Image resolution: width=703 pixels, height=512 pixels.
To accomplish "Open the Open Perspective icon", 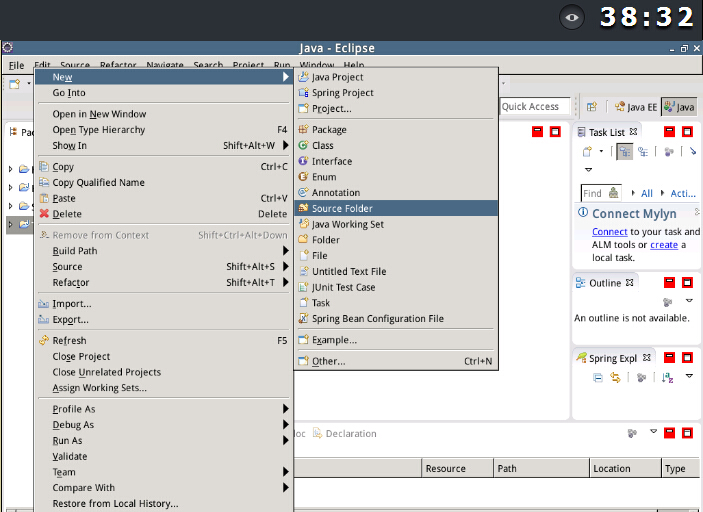I will click(x=592, y=107).
